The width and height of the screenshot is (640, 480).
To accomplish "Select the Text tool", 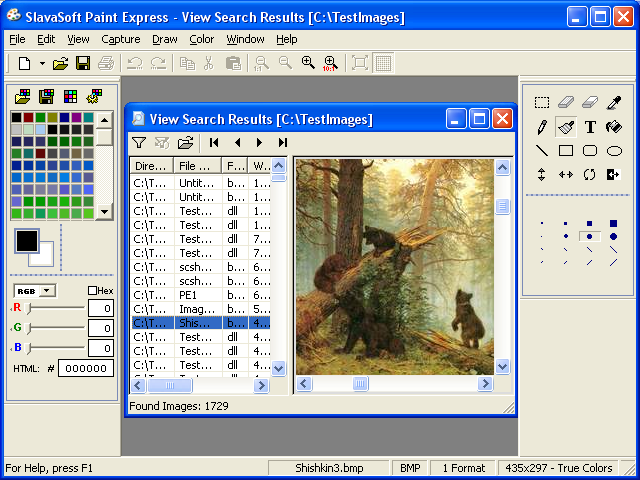I will click(590, 127).
